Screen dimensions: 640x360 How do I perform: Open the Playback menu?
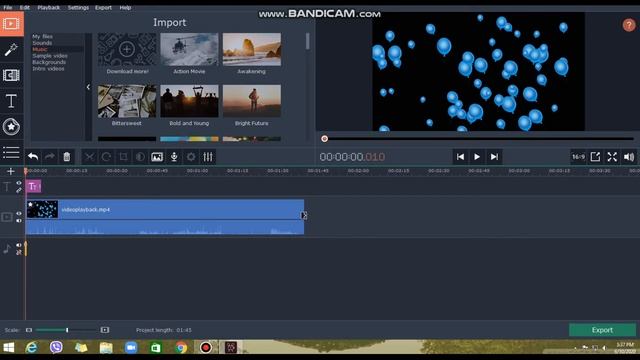49,7
